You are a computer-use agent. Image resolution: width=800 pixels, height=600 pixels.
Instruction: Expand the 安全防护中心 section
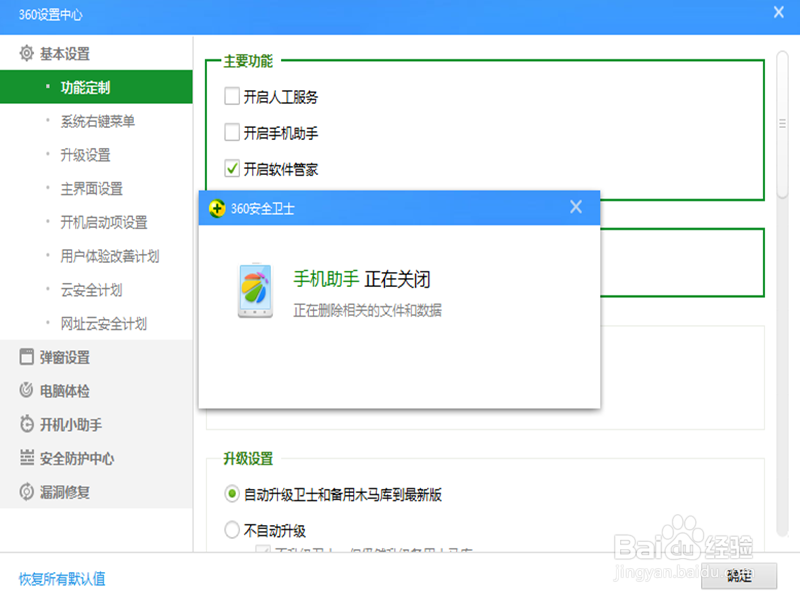75,458
